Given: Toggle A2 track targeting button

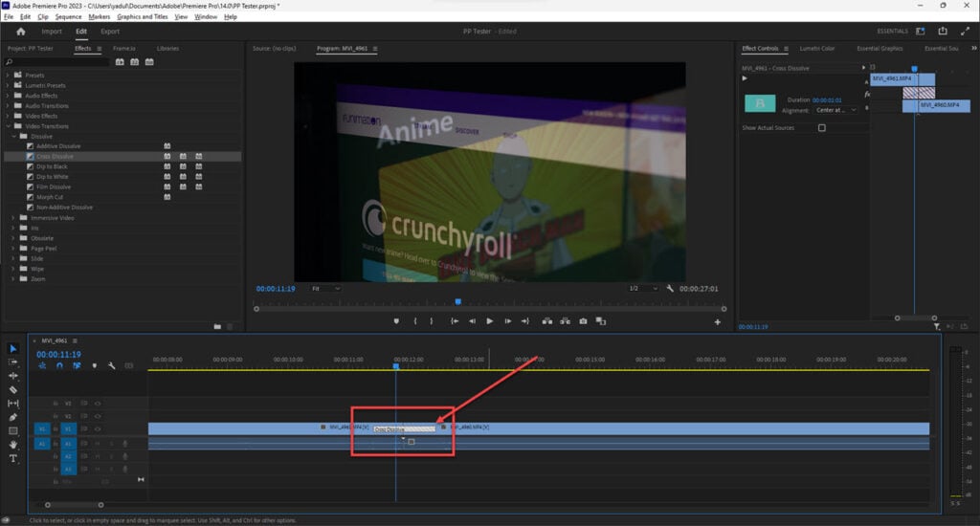Looking at the screenshot, I should (68, 456).
